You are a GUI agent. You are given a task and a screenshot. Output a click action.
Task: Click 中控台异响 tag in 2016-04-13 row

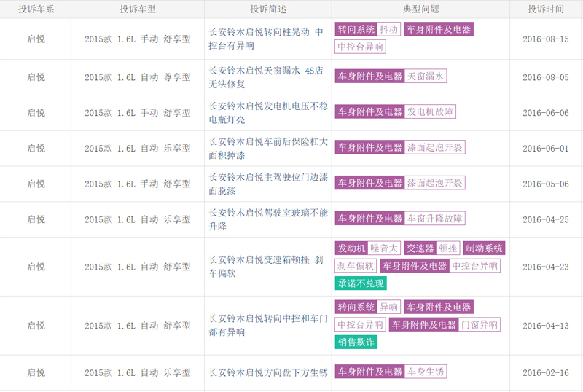click(x=360, y=324)
